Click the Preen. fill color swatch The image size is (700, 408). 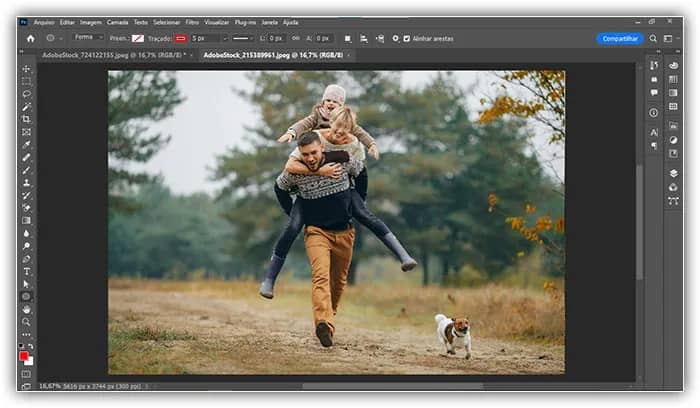(137, 38)
